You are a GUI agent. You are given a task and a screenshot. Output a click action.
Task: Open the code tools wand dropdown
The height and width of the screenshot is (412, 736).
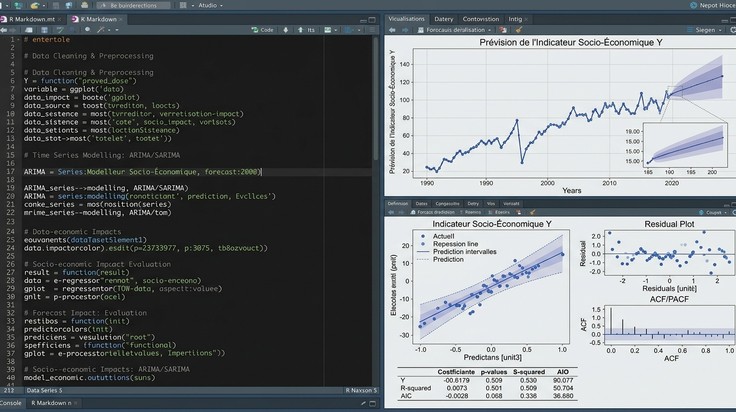tap(103, 30)
